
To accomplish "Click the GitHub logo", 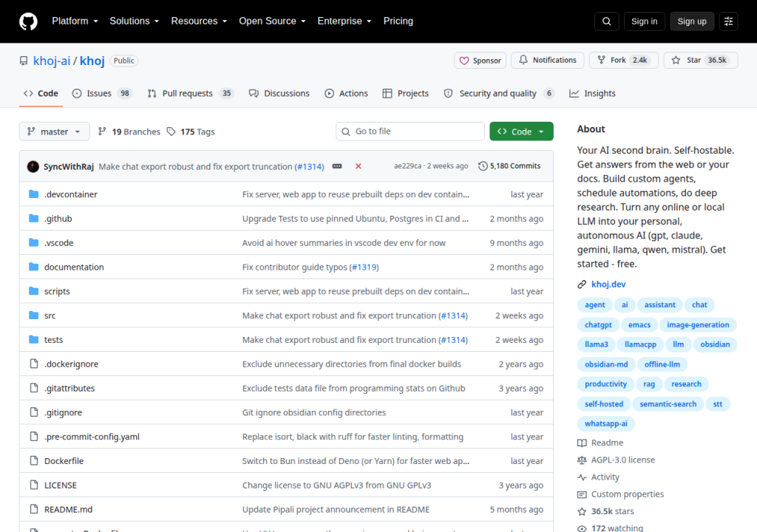I will click(28, 21).
